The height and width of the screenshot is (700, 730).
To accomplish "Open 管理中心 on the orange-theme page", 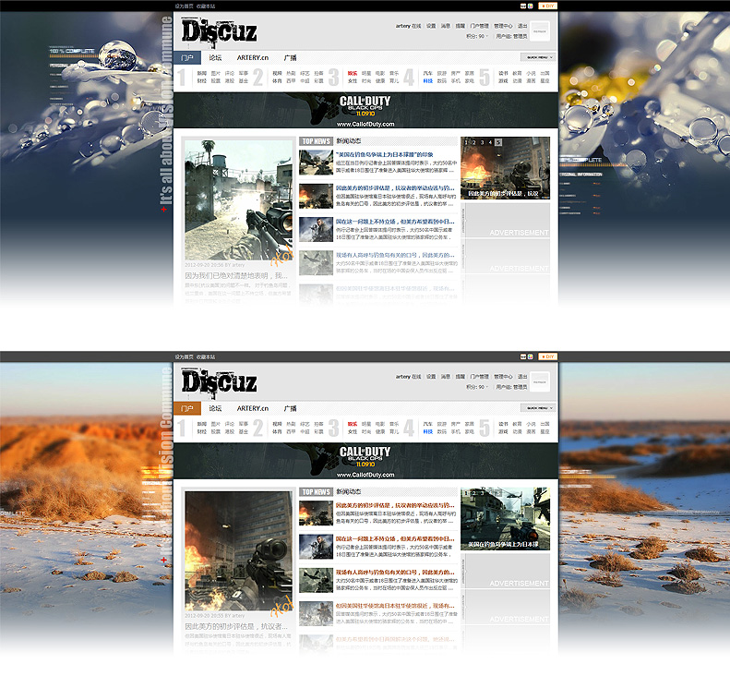I will pos(503,377).
